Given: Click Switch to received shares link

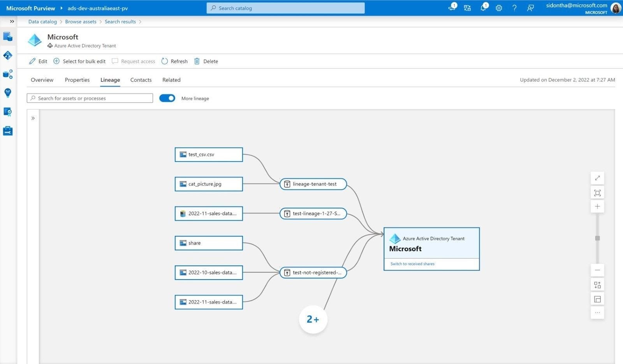Looking at the screenshot, I should tap(412, 264).
